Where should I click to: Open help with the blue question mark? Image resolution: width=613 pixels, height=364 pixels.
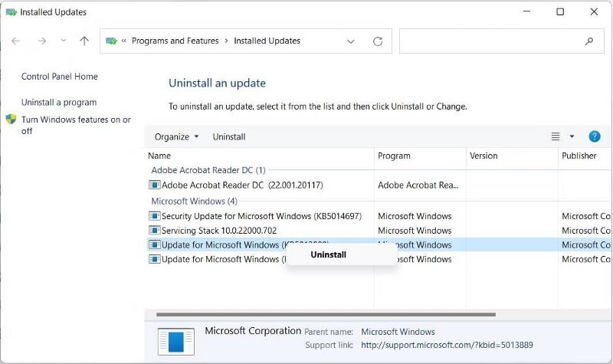point(595,136)
